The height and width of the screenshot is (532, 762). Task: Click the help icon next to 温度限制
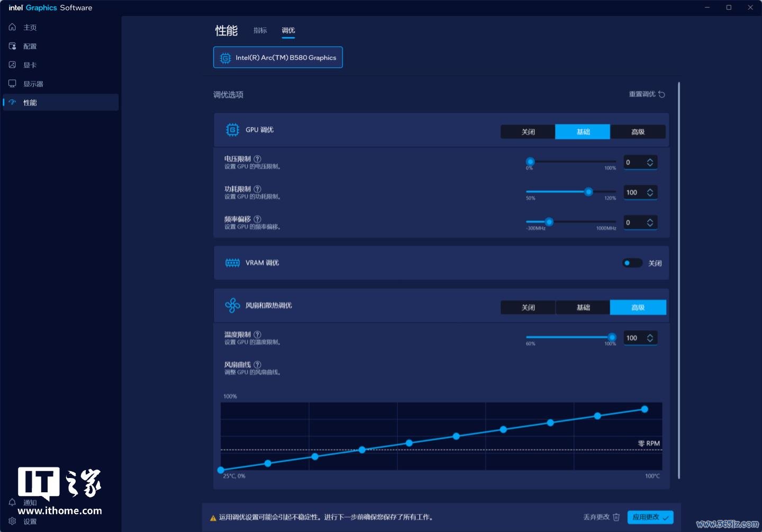tap(257, 335)
